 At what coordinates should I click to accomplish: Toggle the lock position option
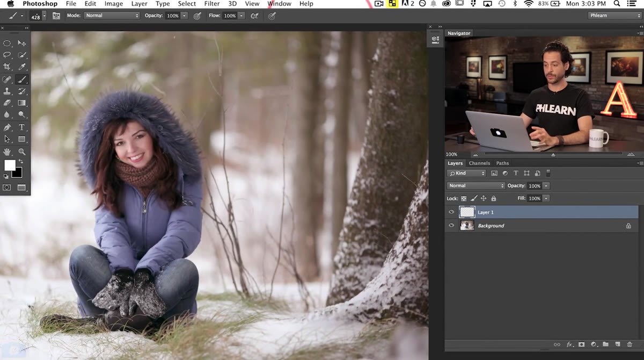point(484,198)
